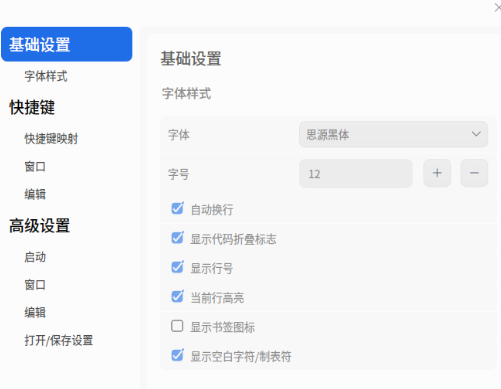Disable 当前行高亮 checkbox
This screenshot has height=389, width=501.
(x=177, y=296)
